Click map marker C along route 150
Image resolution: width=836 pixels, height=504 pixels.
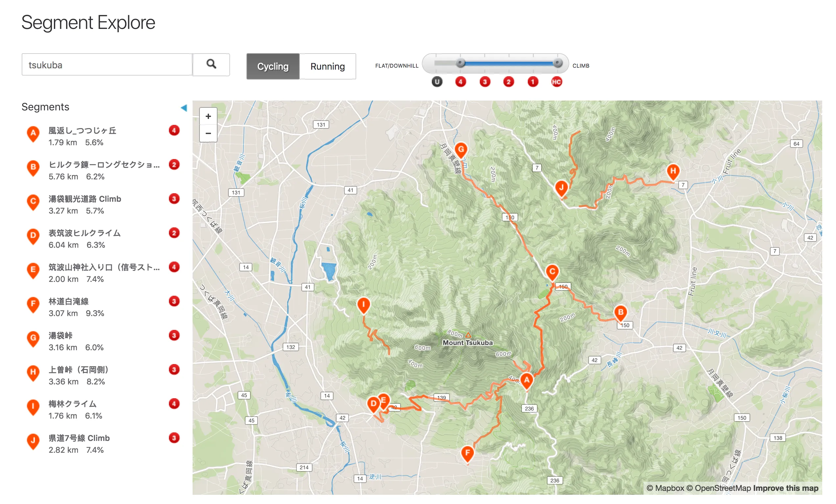click(x=552, y=271)
